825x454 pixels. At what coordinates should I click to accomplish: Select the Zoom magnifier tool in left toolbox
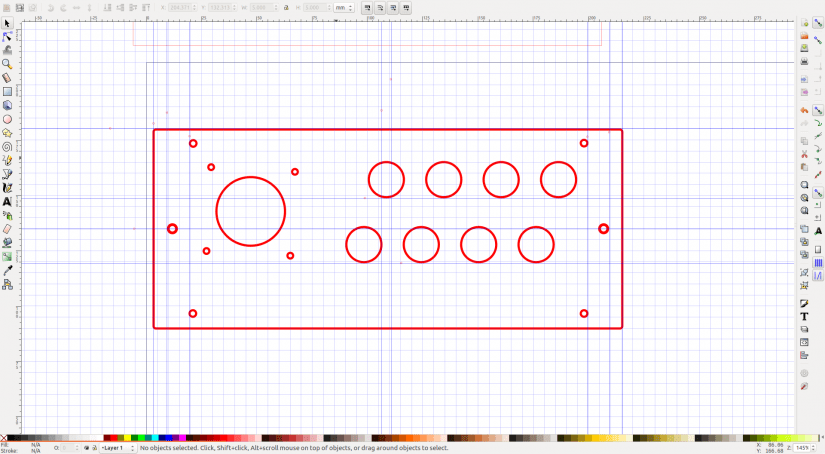[7, 64]
